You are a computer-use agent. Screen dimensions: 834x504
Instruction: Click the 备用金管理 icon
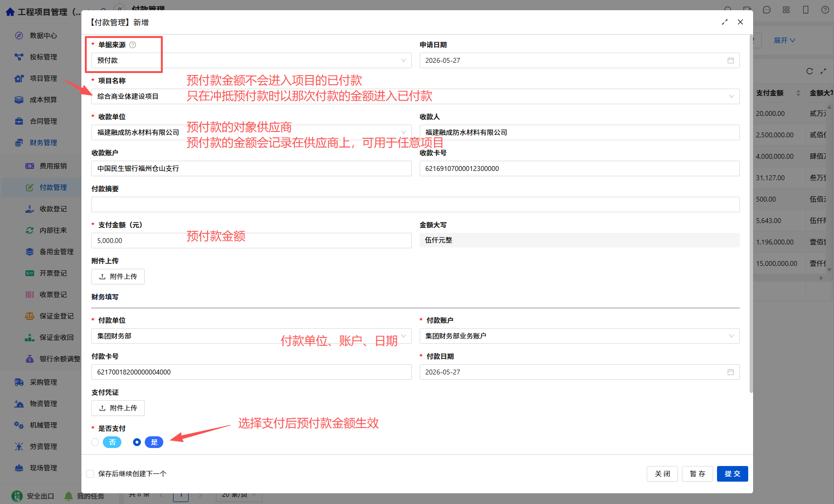(x=30, y=252)
